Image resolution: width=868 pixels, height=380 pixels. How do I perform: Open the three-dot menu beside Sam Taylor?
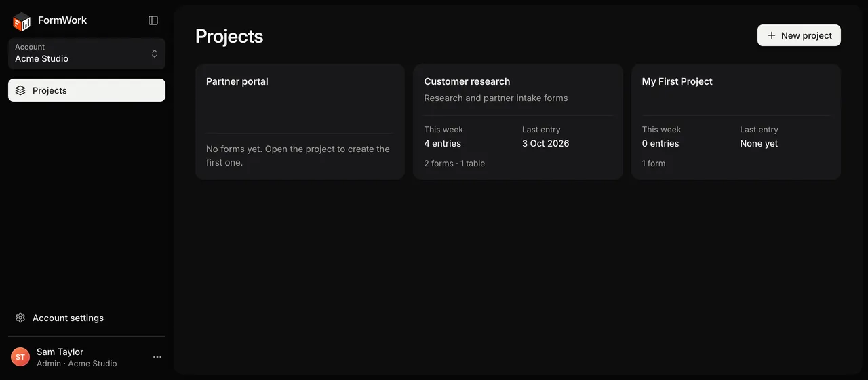tap(157, 357)
